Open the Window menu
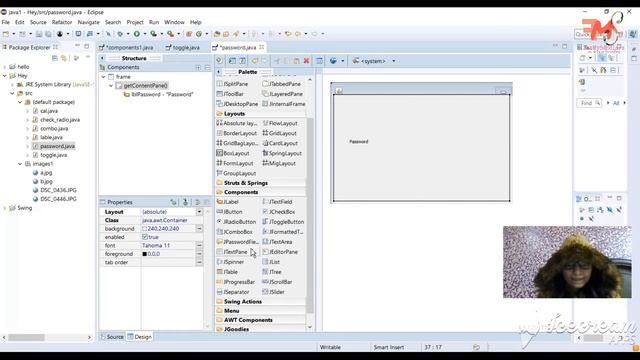 tap(174, 22)
